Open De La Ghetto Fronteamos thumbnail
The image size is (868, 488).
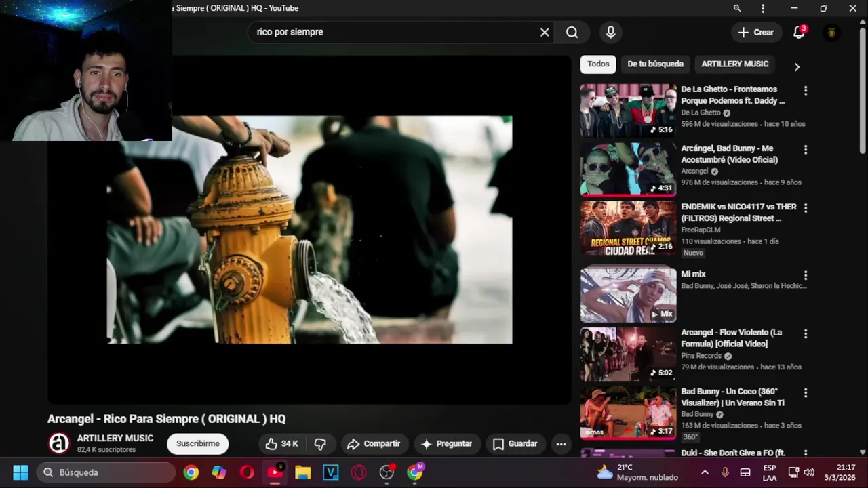click(628, 110)
